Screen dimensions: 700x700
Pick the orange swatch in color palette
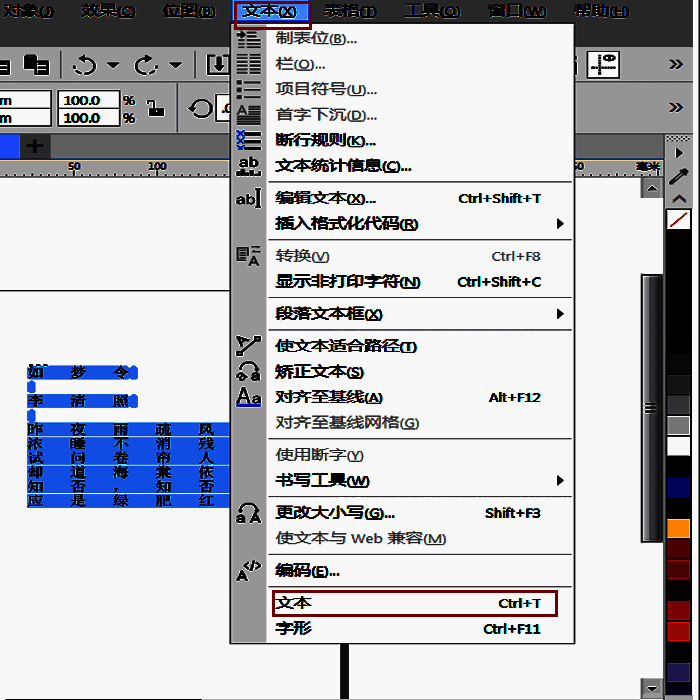pos(679,528)
